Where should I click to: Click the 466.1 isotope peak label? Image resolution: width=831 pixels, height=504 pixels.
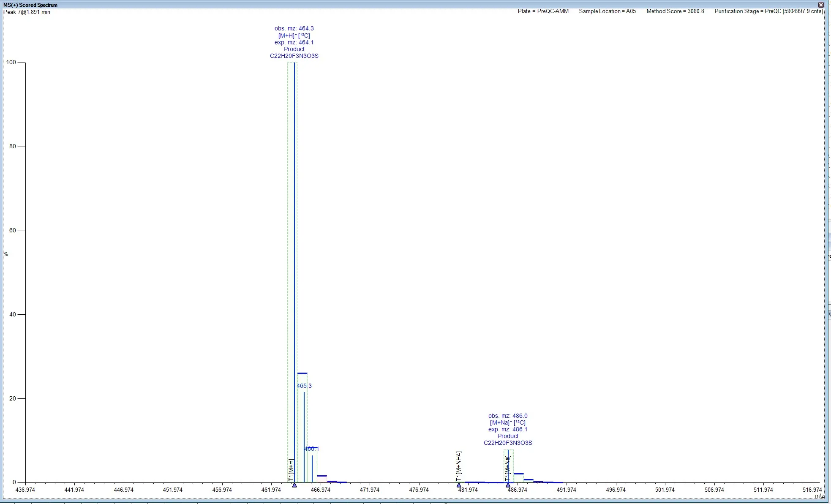[x=312, y=449]
